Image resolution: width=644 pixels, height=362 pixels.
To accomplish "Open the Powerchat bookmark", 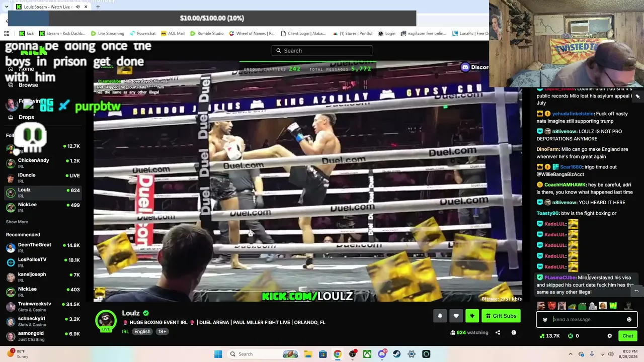I will point(142,34).
